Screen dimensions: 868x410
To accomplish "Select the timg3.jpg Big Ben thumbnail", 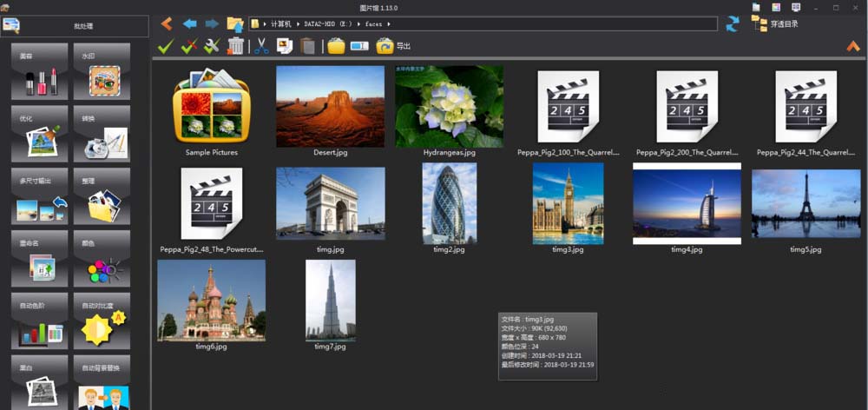I will point(568,203).
